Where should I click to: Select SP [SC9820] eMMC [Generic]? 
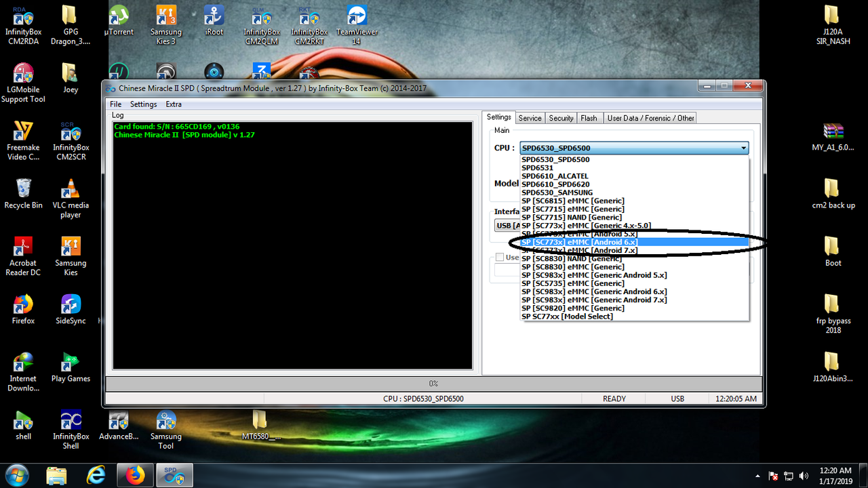(634, 308)
